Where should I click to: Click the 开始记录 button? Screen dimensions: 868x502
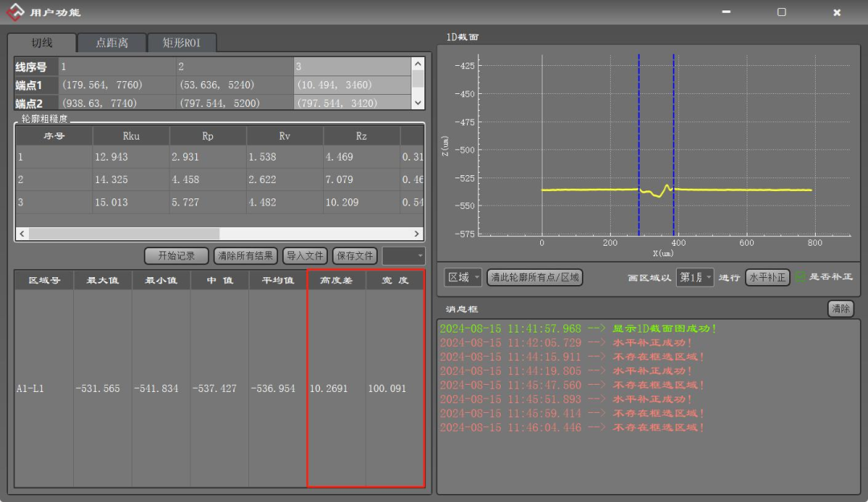click(x=176, y=255)
